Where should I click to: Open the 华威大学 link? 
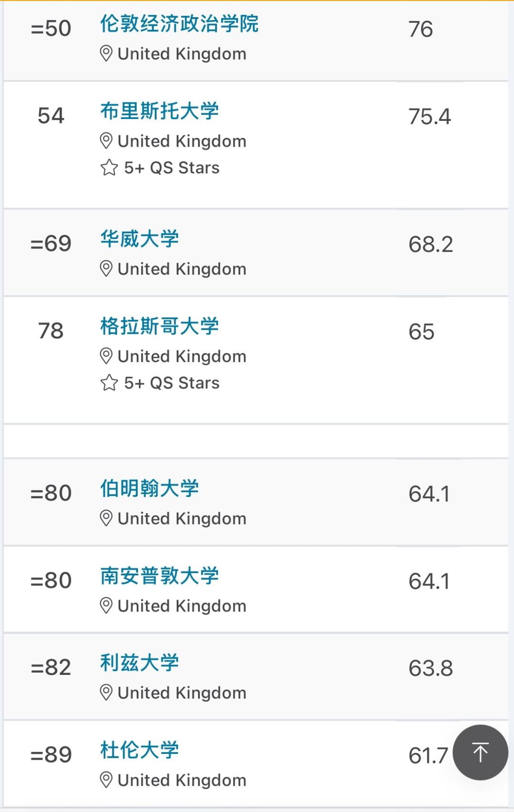click(x=139, y=238)
